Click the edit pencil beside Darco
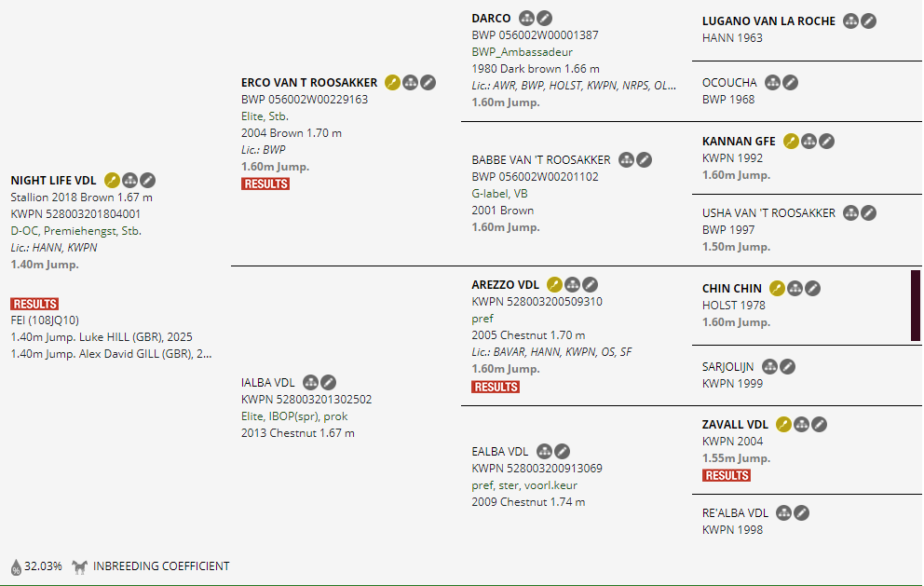Screen dimensions: 924x586 (x=545, y=18)
